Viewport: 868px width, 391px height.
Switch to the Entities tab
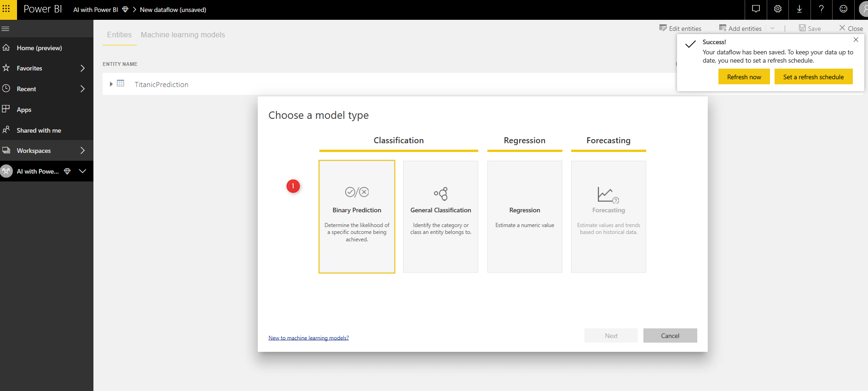[119, 35]
